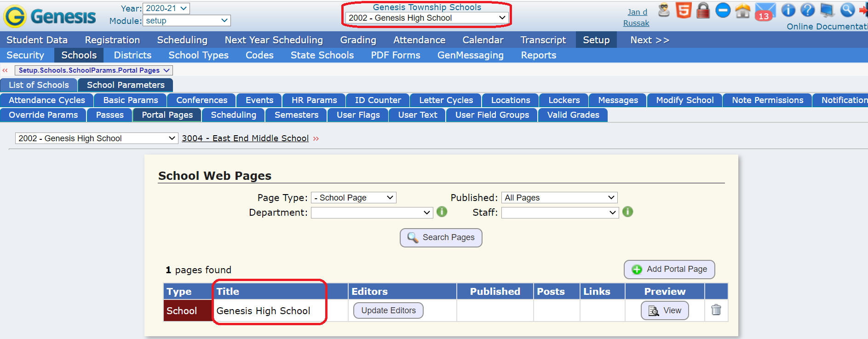868x339 pixels.
Task: Click the back double-chevron beside breadcrumb
Action: click(x=5, y=70)
